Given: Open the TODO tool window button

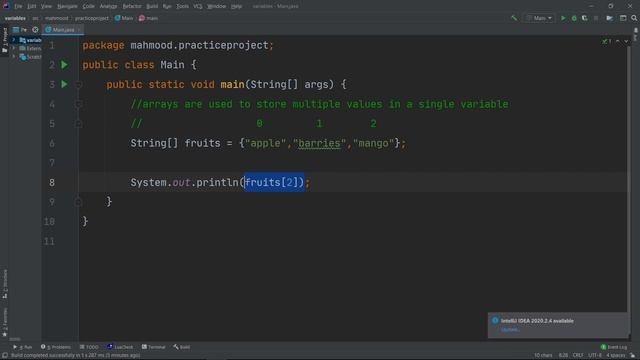Looking at the screenshot, I should pyautogui.click(x=89, y=347).
